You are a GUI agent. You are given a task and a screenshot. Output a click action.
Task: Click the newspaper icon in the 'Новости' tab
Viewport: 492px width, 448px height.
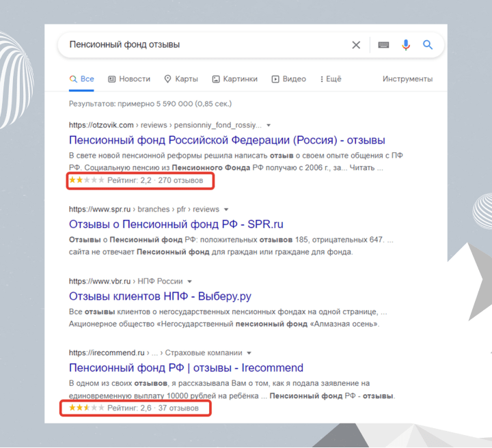pyautogui.click(x=111, y=79)
